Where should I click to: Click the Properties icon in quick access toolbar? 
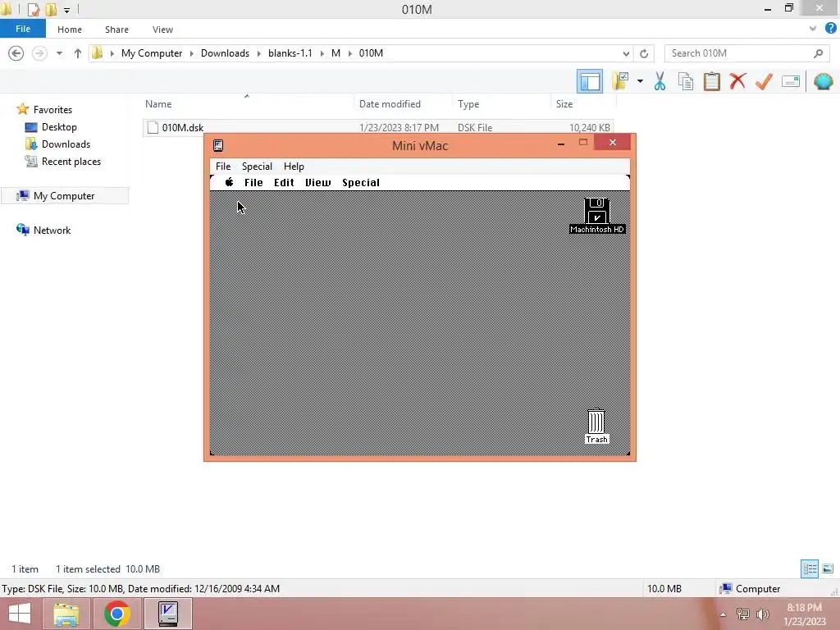[34, 9]
